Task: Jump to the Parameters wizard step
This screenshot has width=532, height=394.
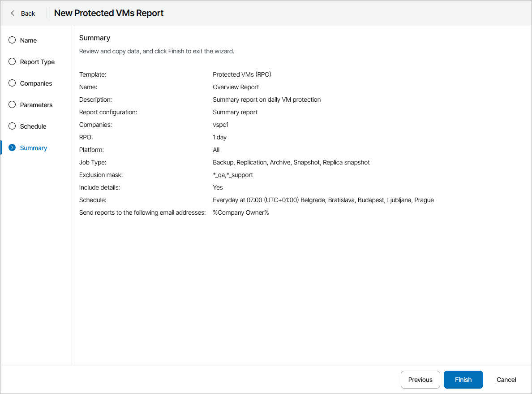Action: 36,105
